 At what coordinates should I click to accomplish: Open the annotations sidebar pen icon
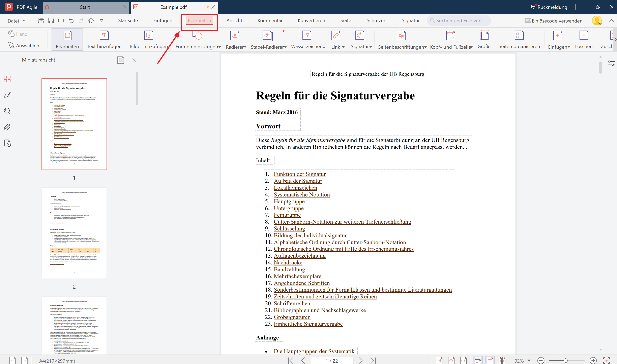(x=7, y=95)
